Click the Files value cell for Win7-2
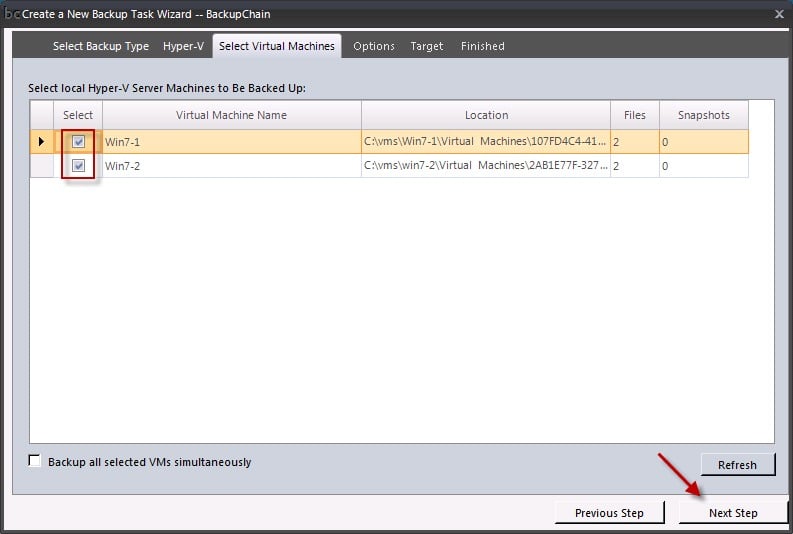This screenshot has height=534, width=793. point(635,165)
